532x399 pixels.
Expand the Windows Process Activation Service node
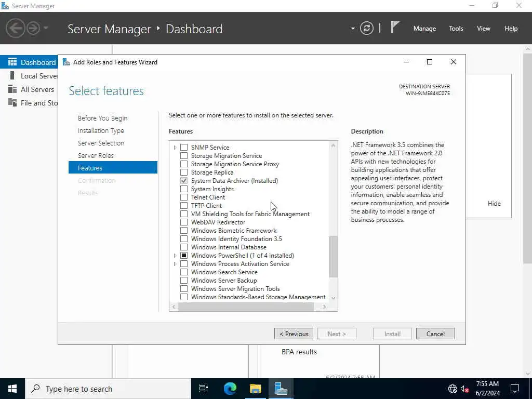click(175, 263)
